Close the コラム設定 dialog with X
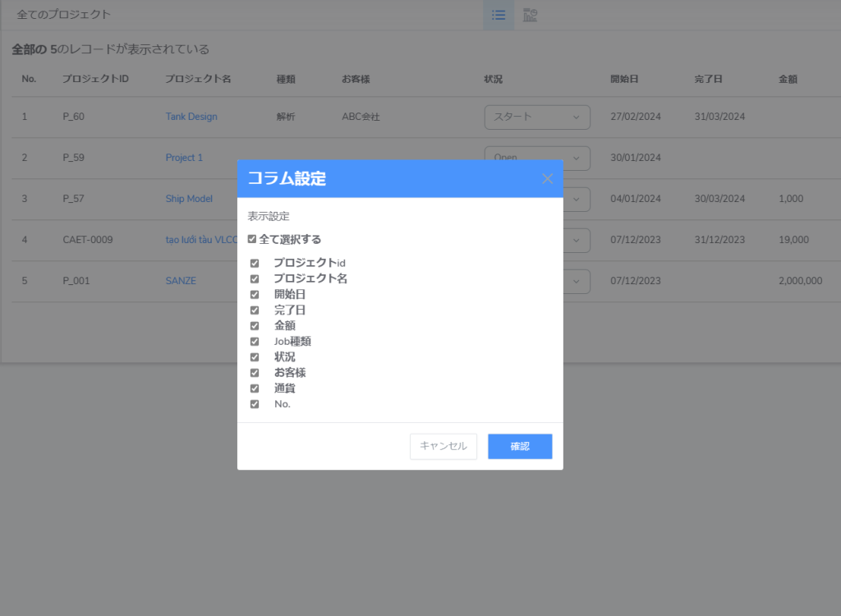Viewport: 841px width, 616px height. [x=548, y=178]
